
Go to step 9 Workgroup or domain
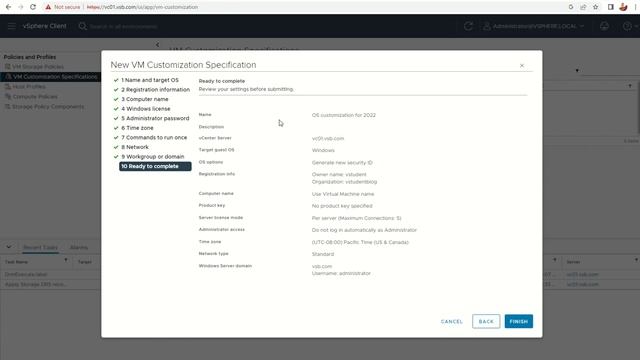[x=153, y=157]
